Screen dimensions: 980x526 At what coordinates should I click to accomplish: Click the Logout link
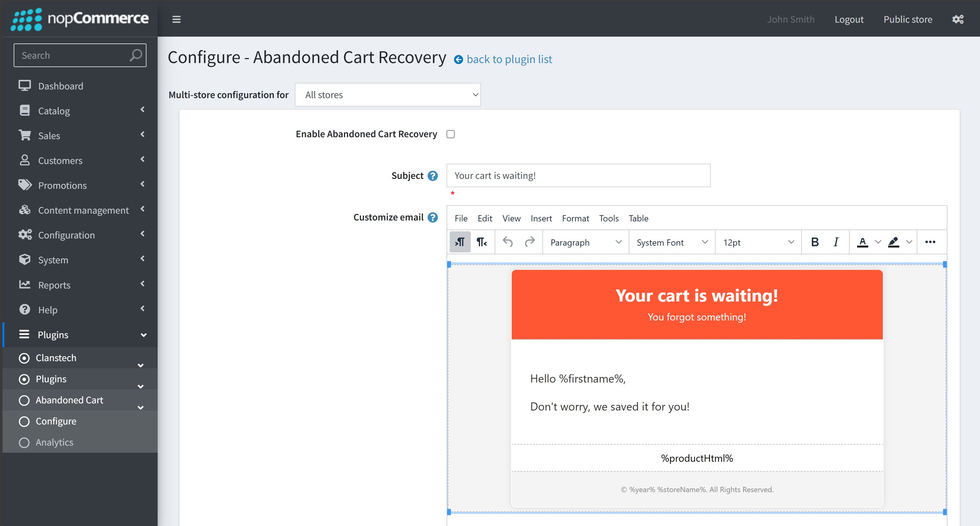(849, 19)
